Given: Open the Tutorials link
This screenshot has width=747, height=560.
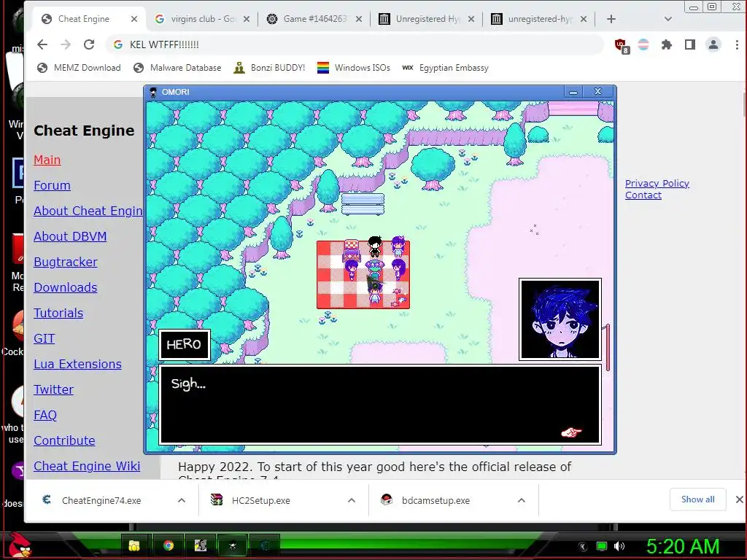Looking at the screenshot, I should click(58, 313).
